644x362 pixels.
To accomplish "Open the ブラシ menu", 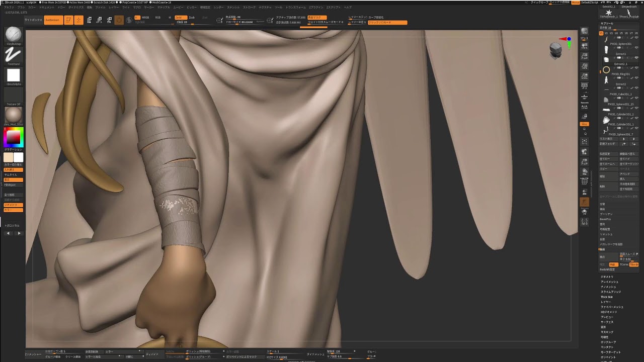I will click(x=21, y=8).
